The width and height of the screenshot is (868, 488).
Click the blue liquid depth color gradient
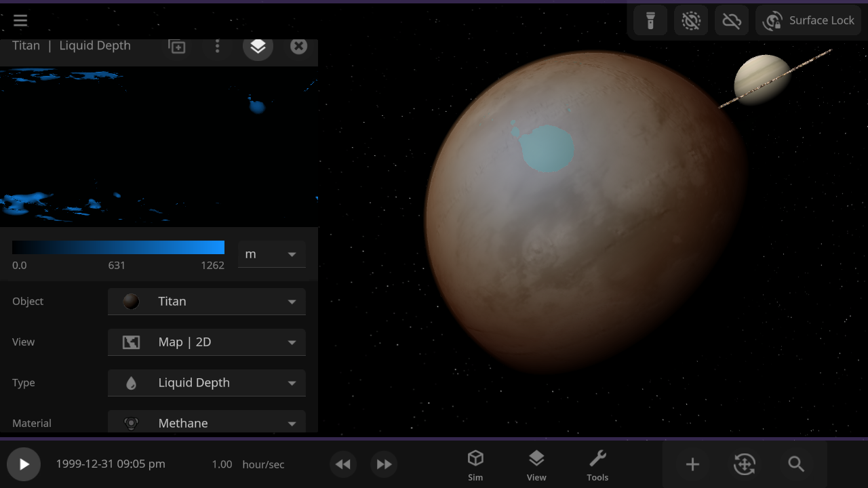(118, 247)
